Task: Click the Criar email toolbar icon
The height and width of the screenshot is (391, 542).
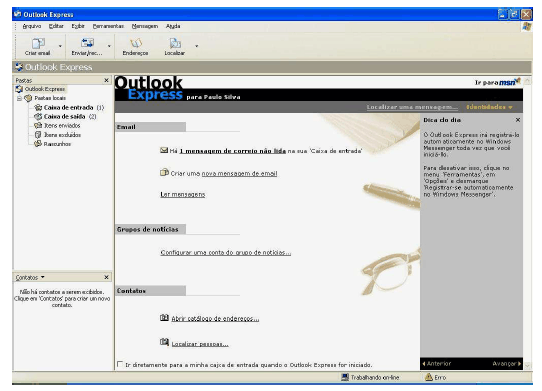Action: [x=38, y=43]
